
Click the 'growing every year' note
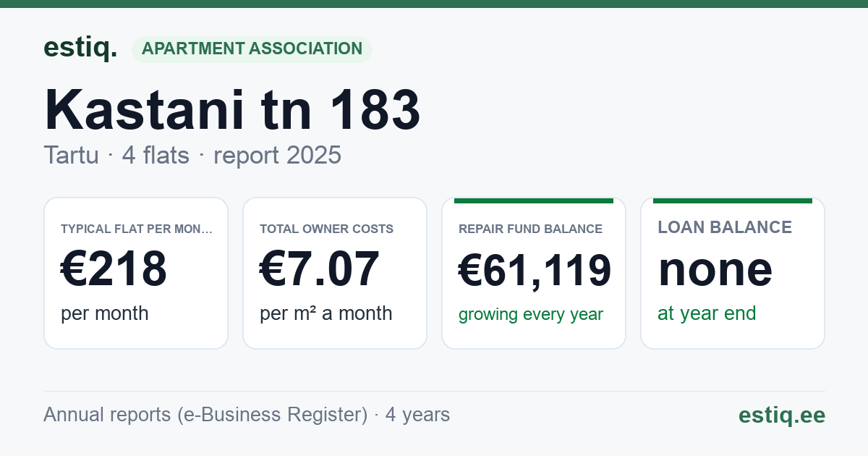(531, 315)
